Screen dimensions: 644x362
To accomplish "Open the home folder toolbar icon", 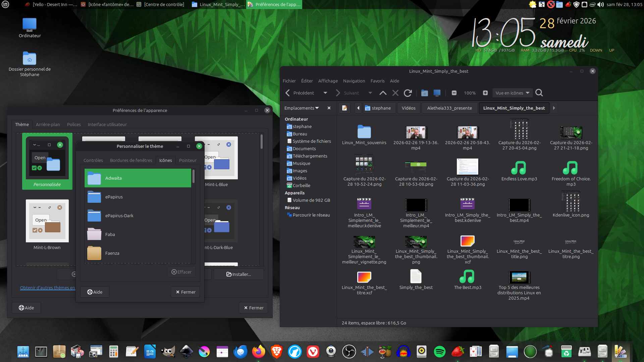I will (424, 93).
